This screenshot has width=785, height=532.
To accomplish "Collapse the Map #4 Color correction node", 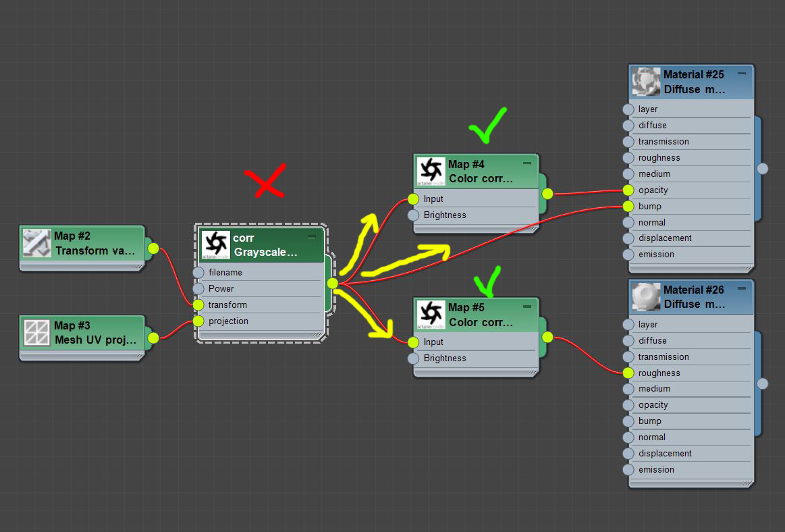I will point(527,163).
